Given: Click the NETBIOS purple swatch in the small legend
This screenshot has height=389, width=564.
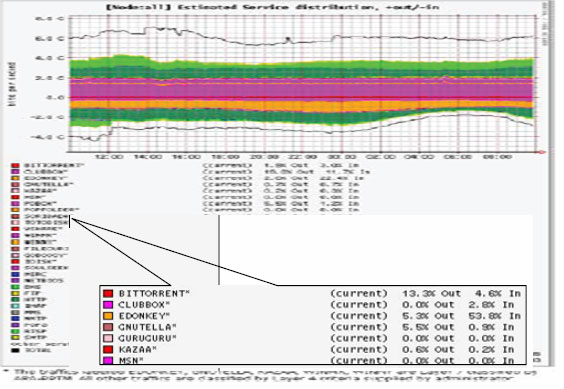Looking at the screenshot, I should tap(15, 280).
